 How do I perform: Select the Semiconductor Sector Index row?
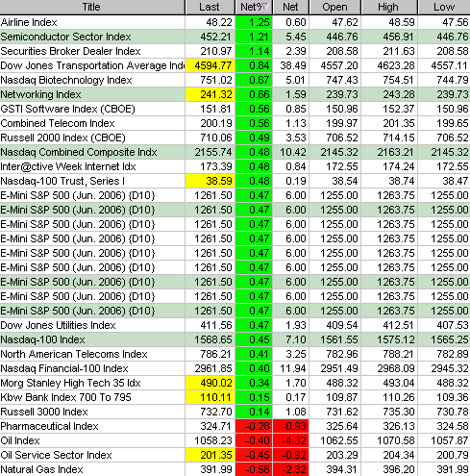(235, 37)
